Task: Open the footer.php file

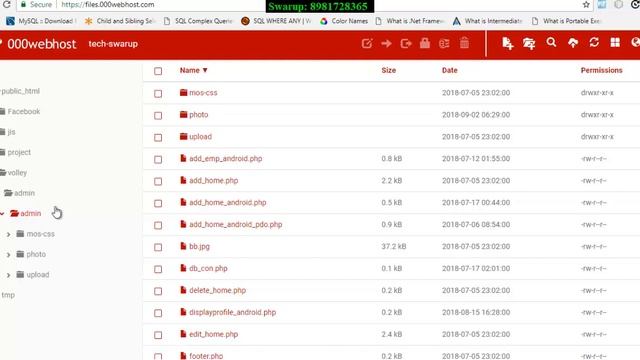Action: pos(206,356)
